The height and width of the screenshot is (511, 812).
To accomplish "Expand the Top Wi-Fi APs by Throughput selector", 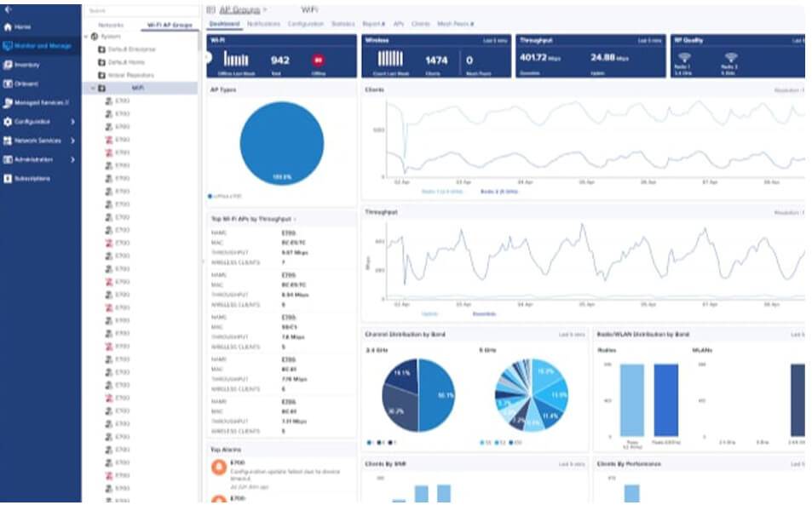I will [295, 220].
